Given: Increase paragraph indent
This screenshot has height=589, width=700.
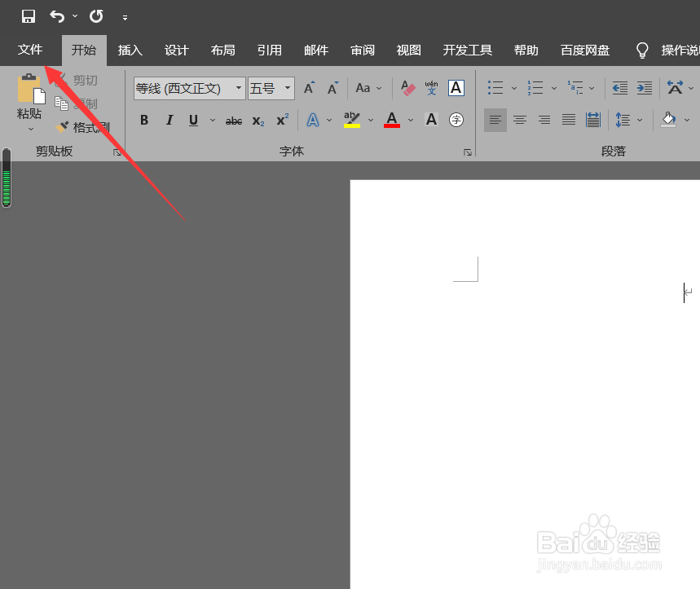Looking at the screenshot, I should tap(645, 88).
